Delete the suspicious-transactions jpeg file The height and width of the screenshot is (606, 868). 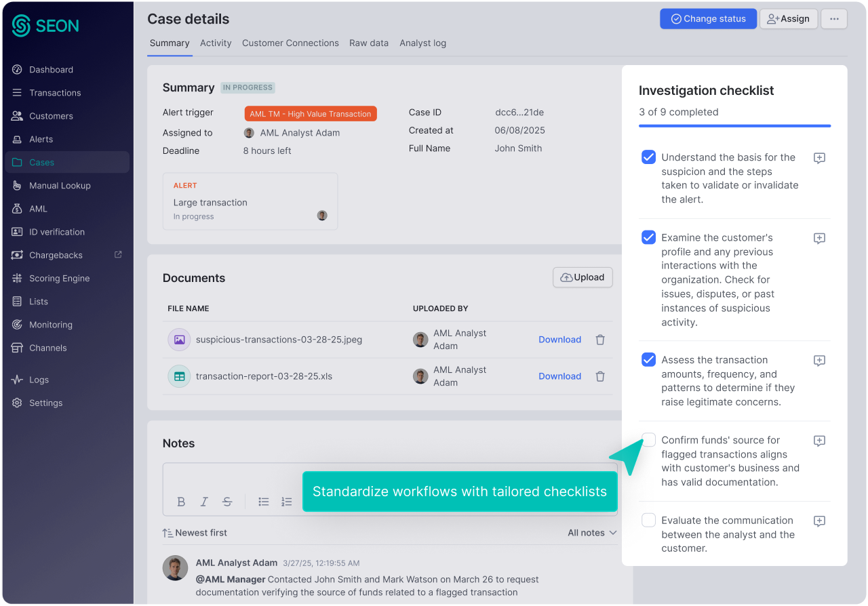[x=600, y=340]
